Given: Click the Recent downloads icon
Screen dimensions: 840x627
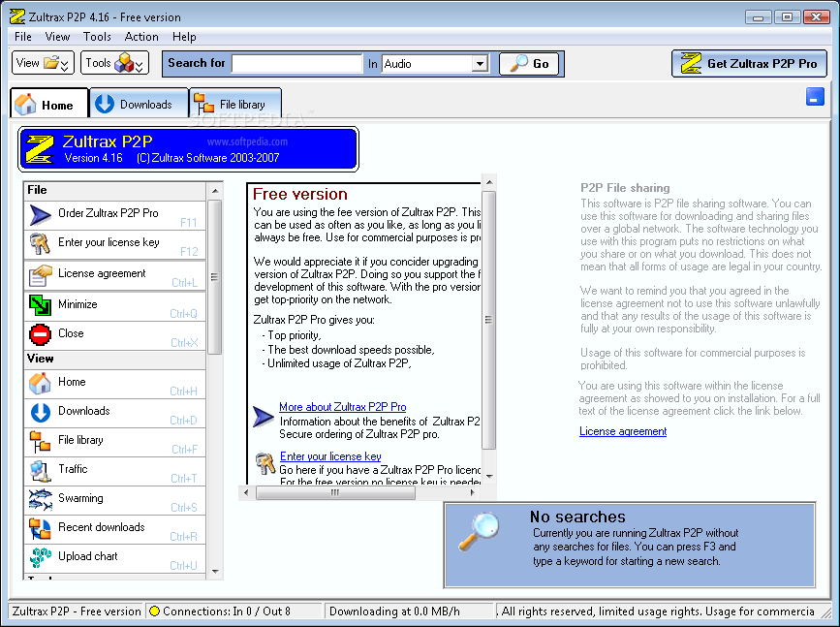Looking at the screenshot, I should tap(40, 529).
